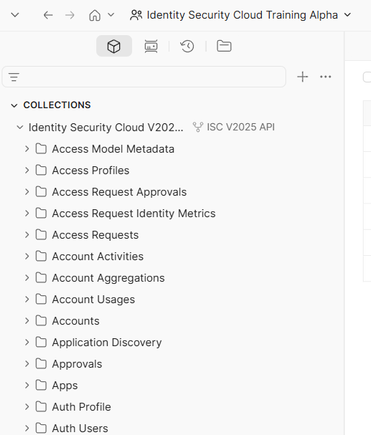
Task: Click the fork icon beside ISC V2025 API
Action: tap(198, 127)
